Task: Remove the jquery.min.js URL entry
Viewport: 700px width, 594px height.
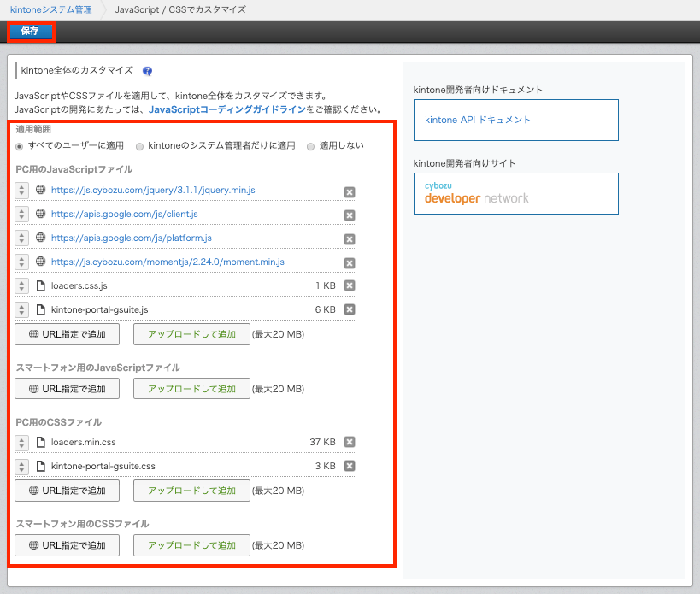Action: [350, 192]
